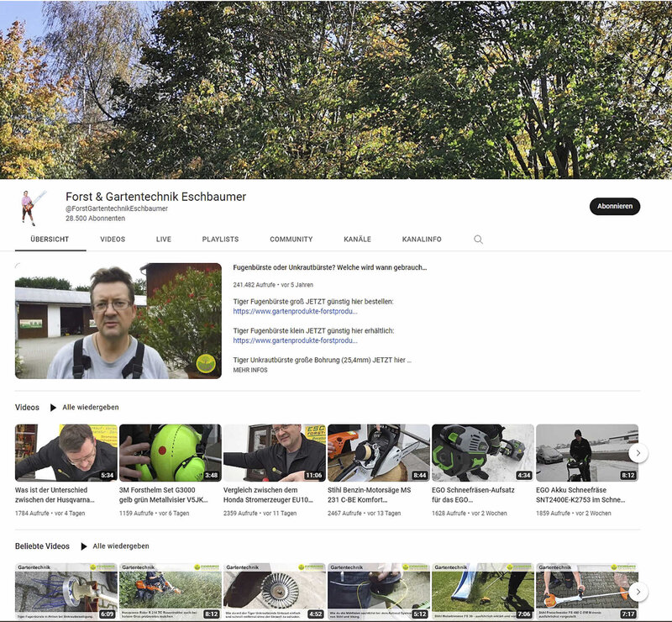
Task: Click '1784 Aufrufe • vor 4 Tagen' text
Action: click(50, 513)
